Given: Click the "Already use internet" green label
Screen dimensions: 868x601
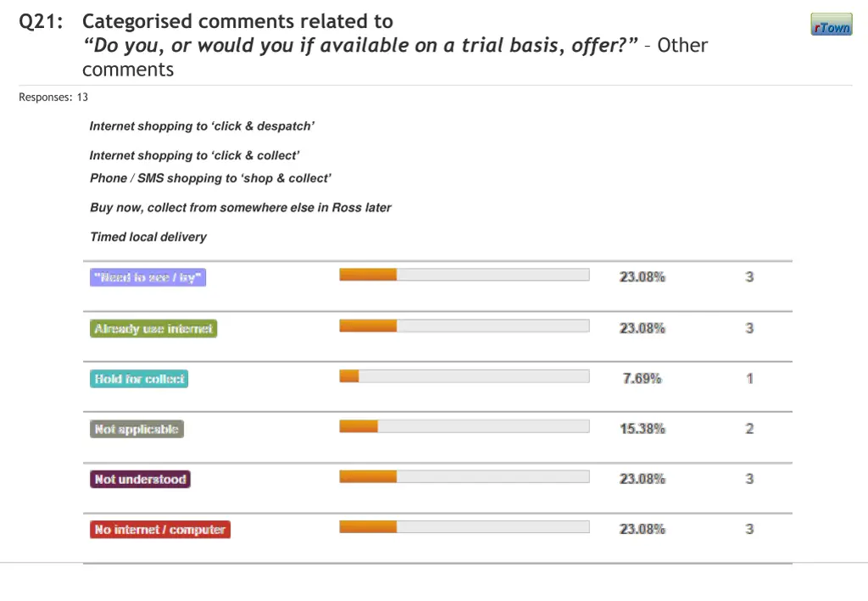Looking at the screenshot, I should 153,329.
